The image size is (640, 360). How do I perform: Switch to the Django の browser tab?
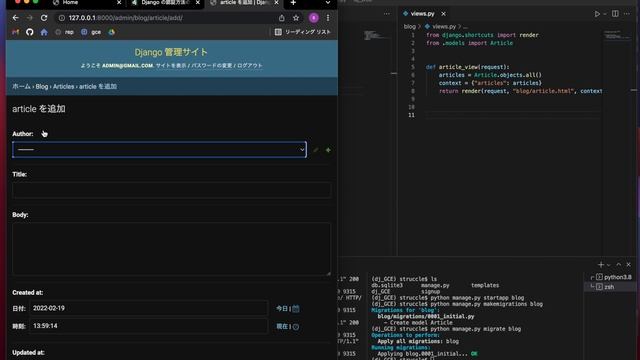165,3
